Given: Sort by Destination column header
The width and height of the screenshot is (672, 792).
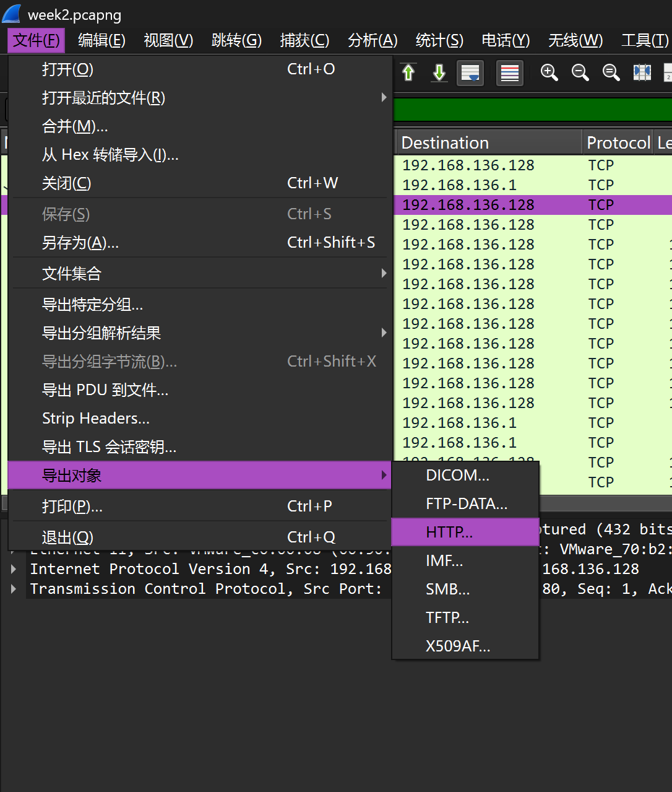Looking at the screenshot, I should coord(488,143).
